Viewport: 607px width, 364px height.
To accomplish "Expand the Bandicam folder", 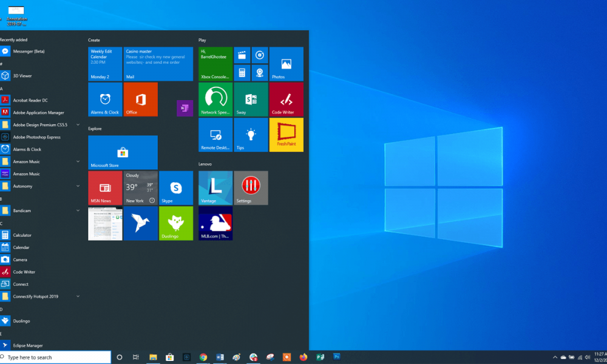I will (x=78, y=211).
